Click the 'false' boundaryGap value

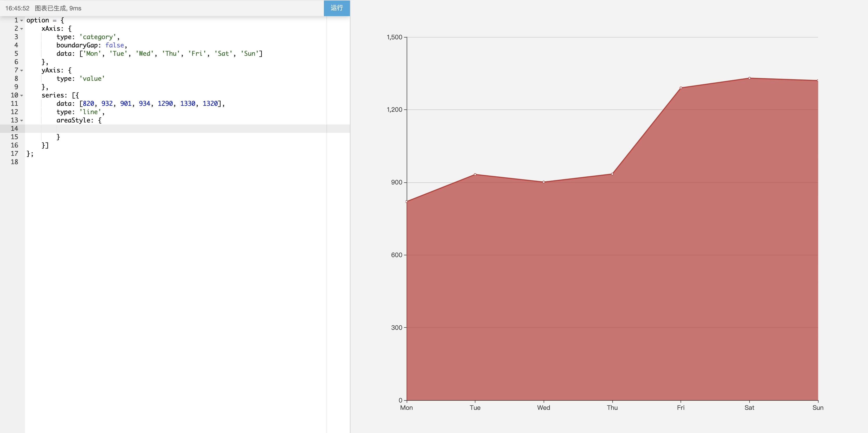coord(115,45)
